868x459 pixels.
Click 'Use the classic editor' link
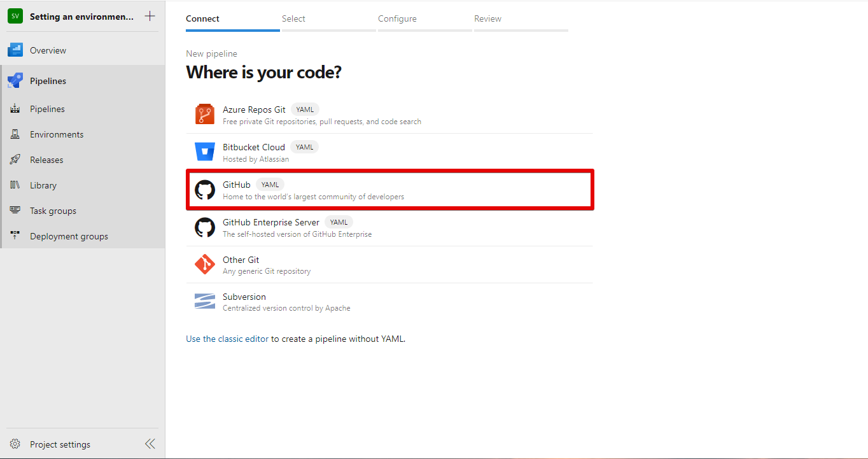pyautogui.click(x=227, y=339)
